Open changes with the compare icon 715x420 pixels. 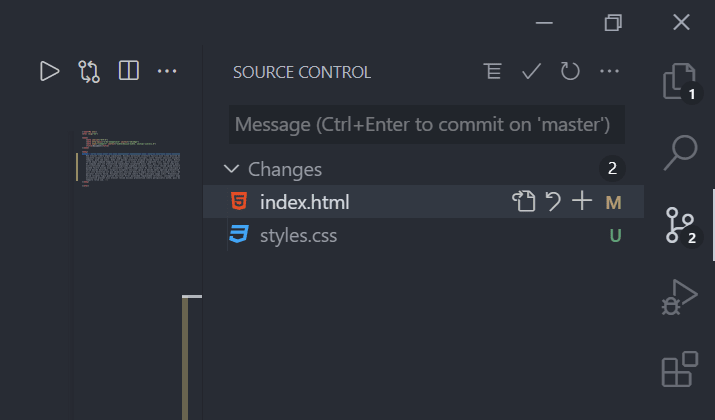89,72
